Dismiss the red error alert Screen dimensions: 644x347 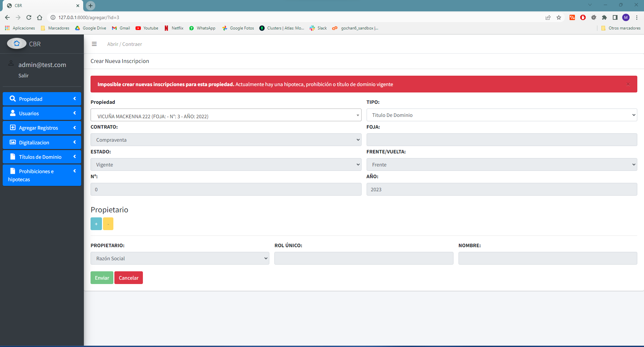point(628,84)
